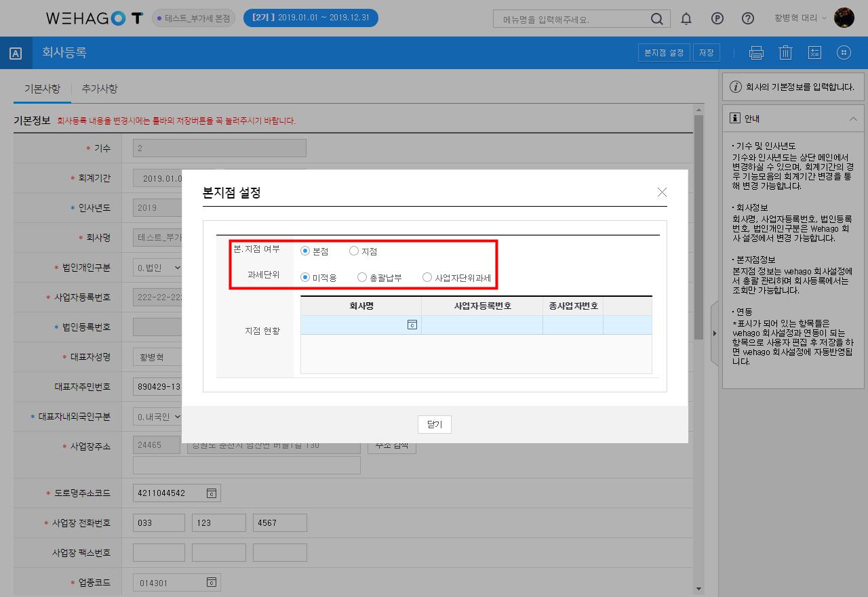The height and width of the screenshot is (597, 868).
Task: Click the points P circle icon
Action: coord(717,19)
